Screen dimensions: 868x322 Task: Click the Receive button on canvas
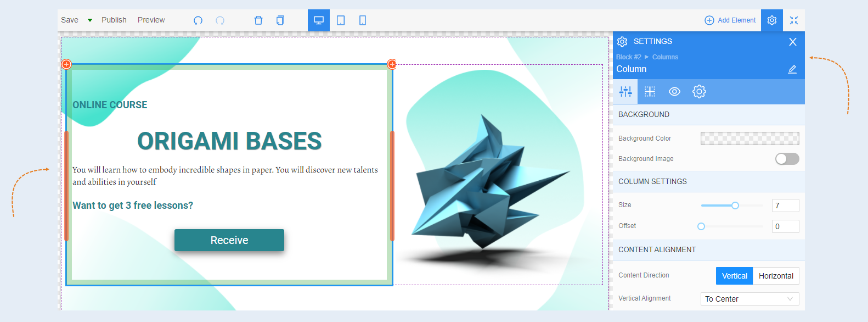[229, 240]
